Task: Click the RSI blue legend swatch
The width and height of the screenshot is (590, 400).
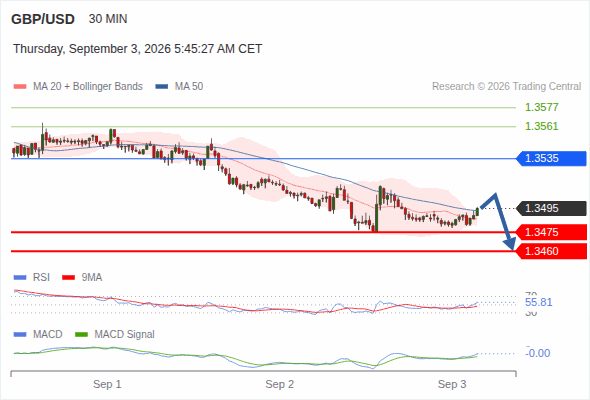Action: click(20, 278)
